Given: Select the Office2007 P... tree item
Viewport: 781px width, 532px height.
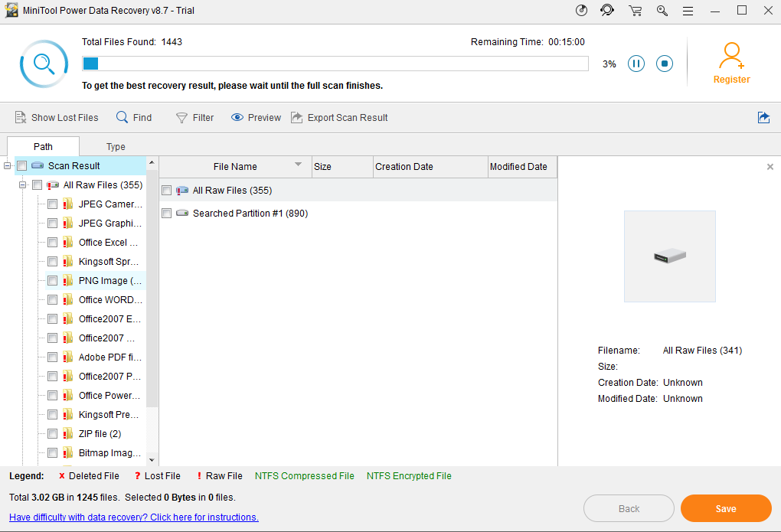Looking at the screenshot, I should pos(109,376).
